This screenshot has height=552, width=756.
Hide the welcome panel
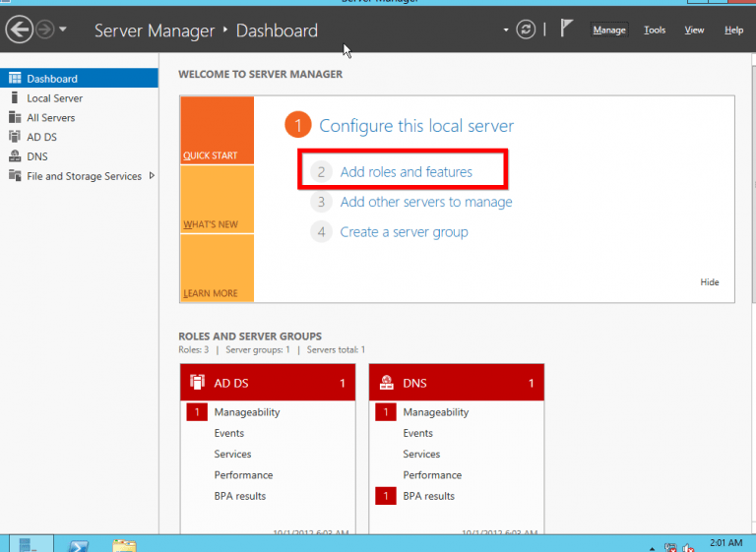tap(709, 282)
